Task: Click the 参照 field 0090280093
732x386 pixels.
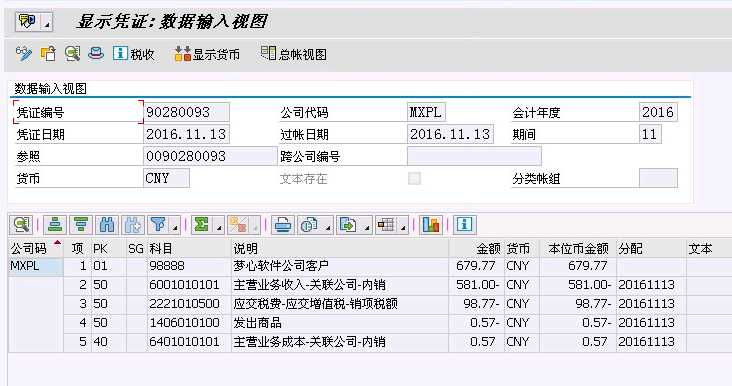Action: pos(211,156)
